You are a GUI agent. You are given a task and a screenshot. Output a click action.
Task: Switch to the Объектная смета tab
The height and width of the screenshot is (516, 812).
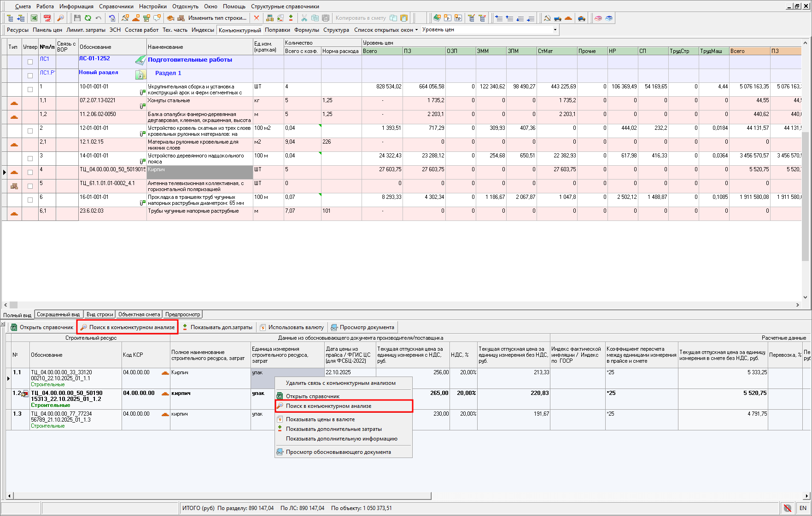(x=139, y=314)
